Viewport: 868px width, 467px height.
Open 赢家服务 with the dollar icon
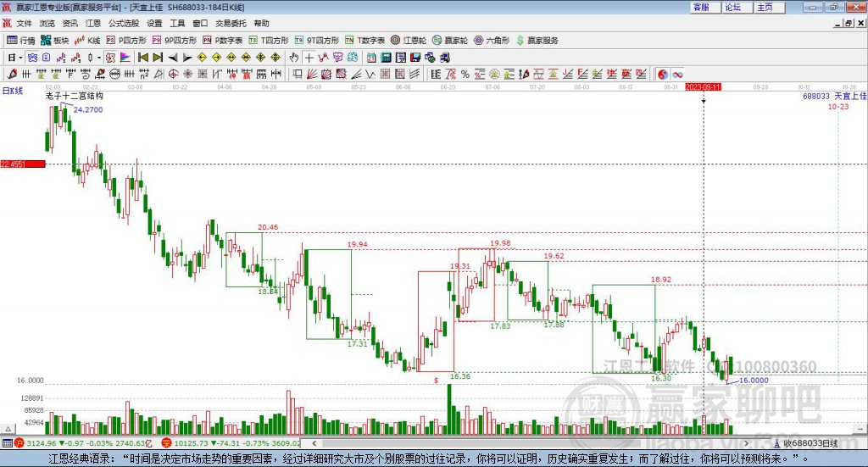pyautogui.click(x=537, y=41)
